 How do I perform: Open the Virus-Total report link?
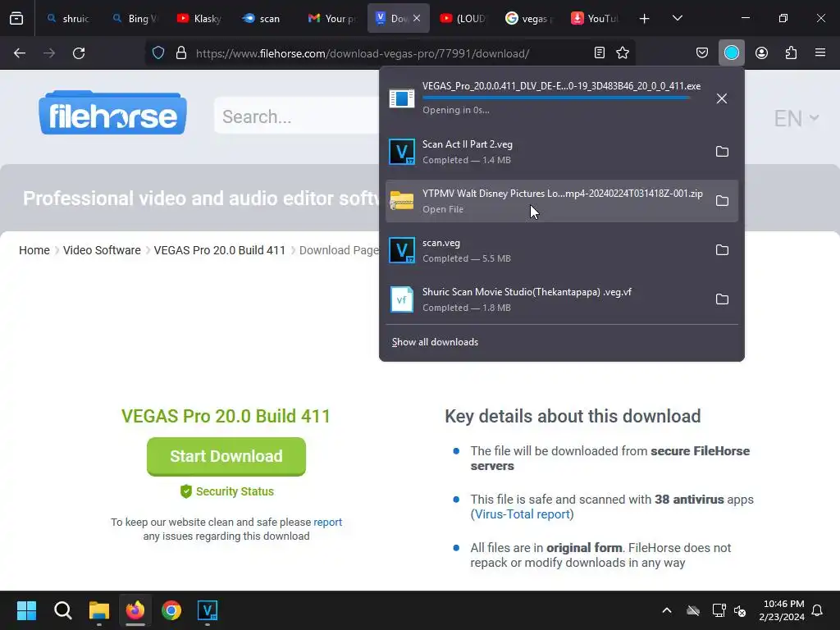pyautogui.click(x=523, y=514)
